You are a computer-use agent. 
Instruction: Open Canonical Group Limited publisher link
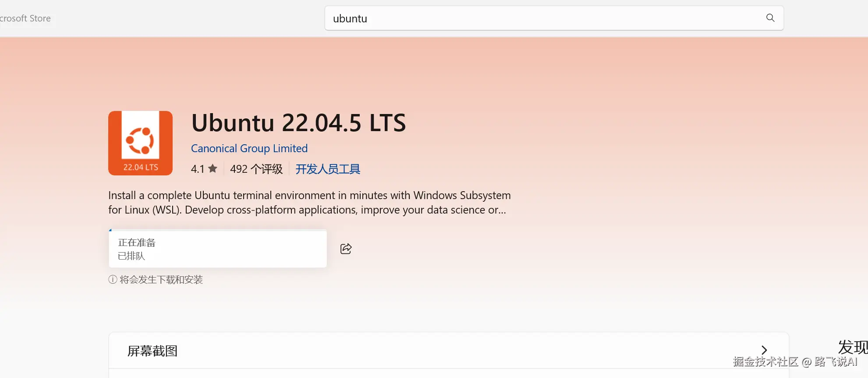pos(249,148)
